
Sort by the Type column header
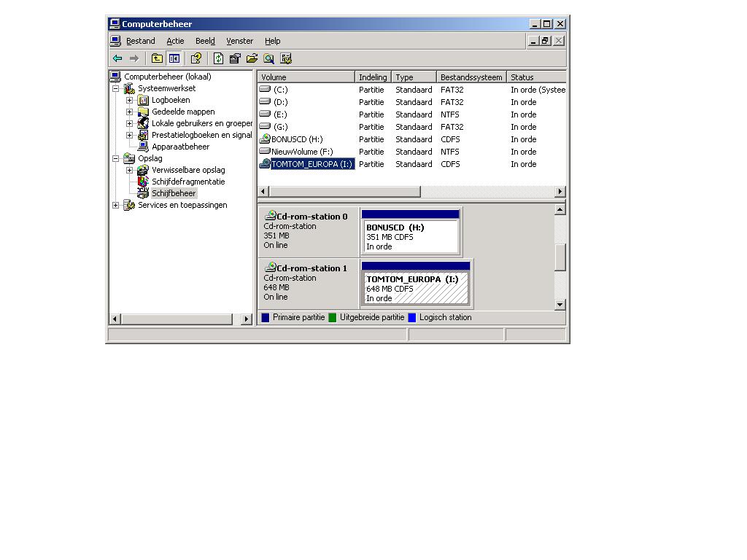point(414,77)
